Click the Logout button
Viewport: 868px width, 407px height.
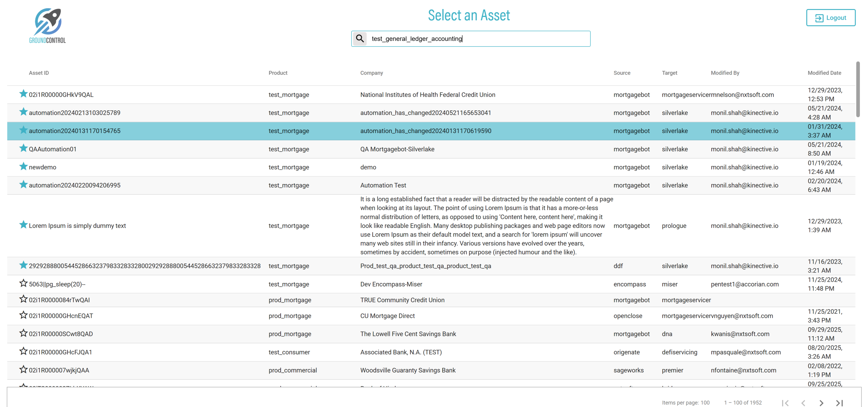tap(830, 17)
